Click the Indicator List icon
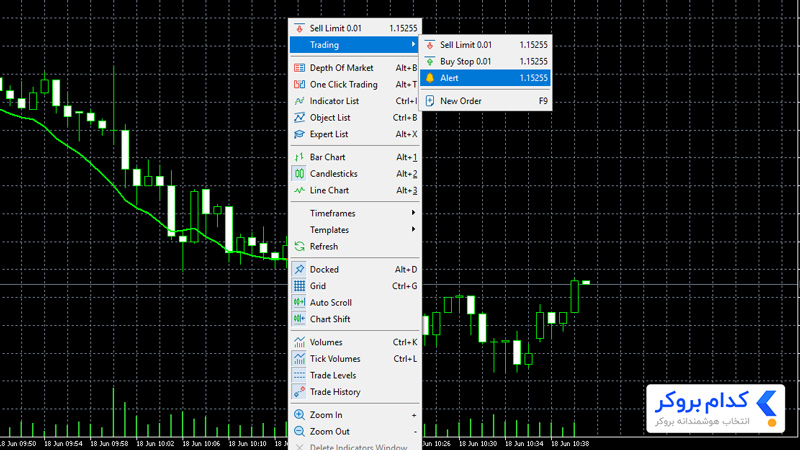This screenshot has width=800, height=450. click(299, 101)
